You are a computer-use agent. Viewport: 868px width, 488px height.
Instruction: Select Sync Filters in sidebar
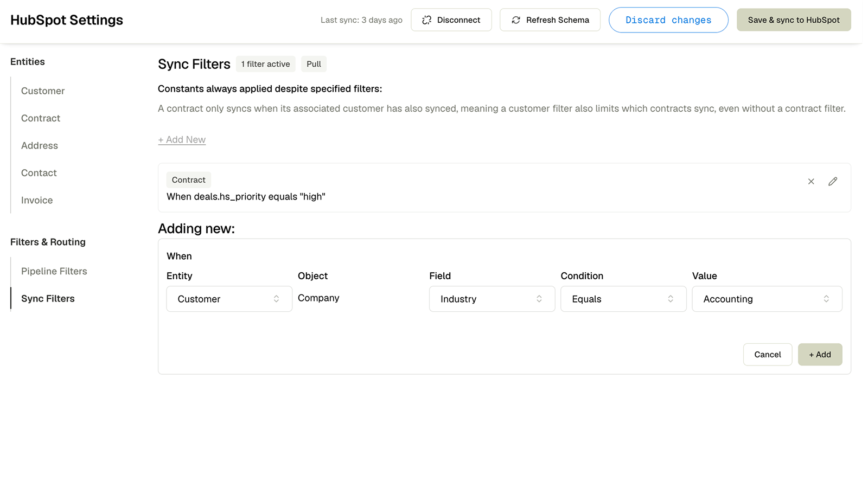click(48, 299)
